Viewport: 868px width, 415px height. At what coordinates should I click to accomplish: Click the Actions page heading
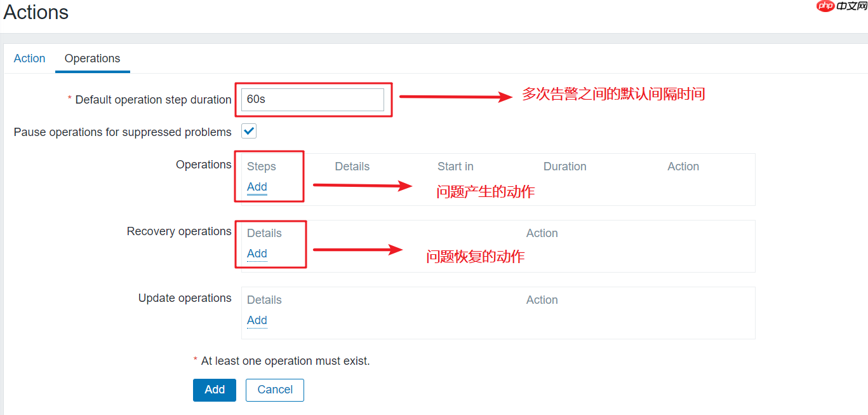(36, 12)
